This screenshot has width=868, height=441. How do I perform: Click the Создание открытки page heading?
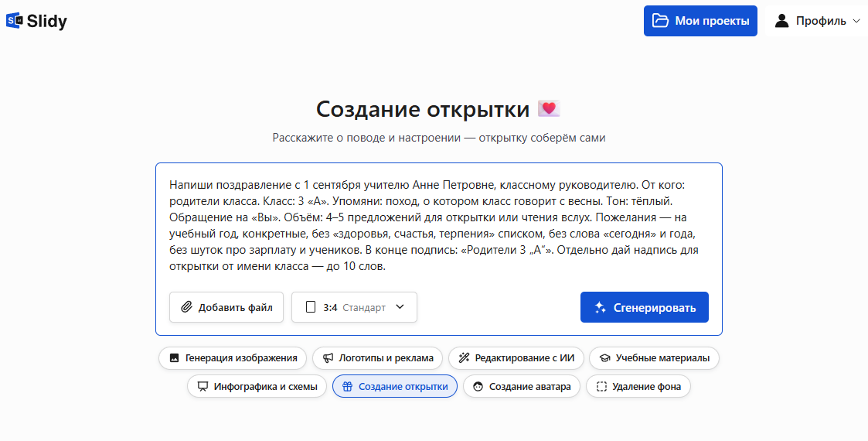(x=423, y=109)
